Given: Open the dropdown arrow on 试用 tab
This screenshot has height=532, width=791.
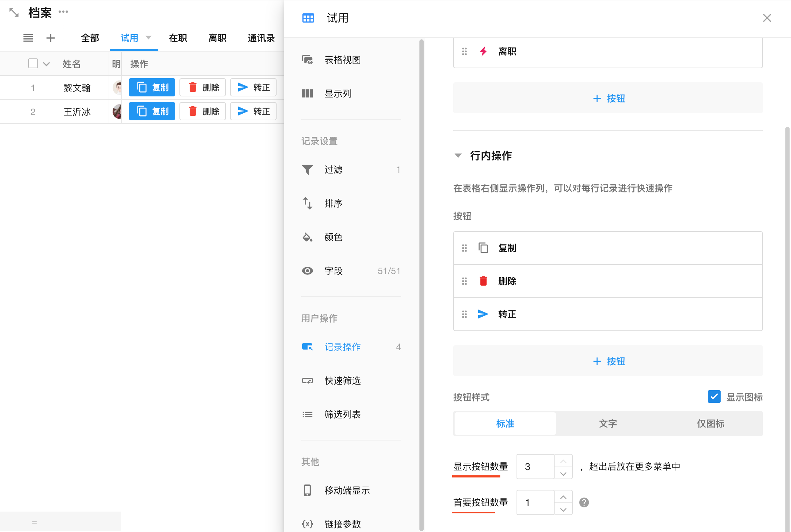Looking at the screenshot, I should coord(148,38).
